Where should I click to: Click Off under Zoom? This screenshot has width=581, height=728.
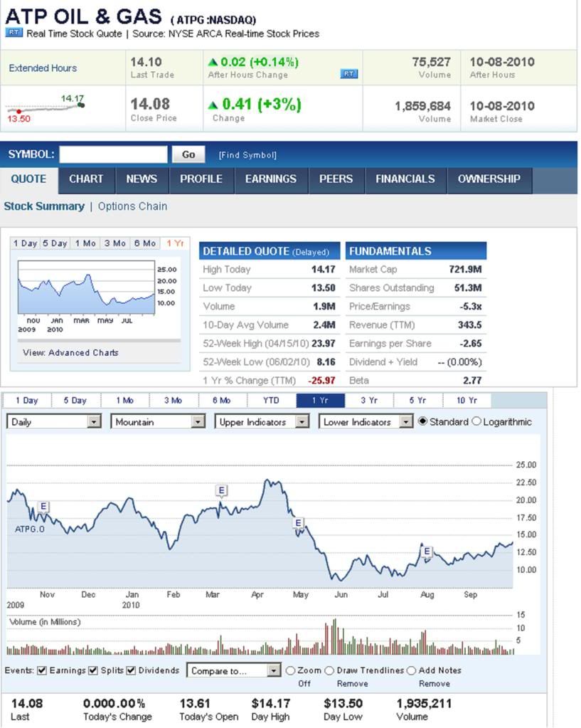(304, 683)
